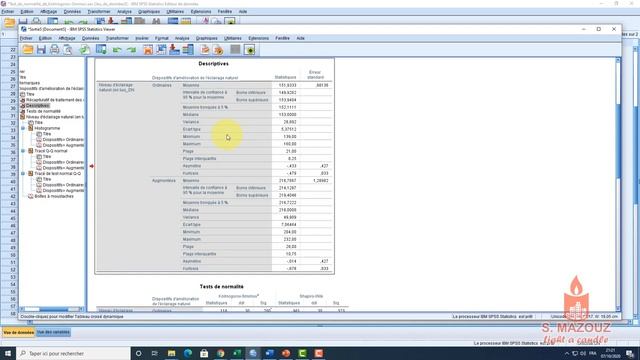The image size is (640, 360).
Task: Open the Format menu in Viewer window
Action: (162, 38)
